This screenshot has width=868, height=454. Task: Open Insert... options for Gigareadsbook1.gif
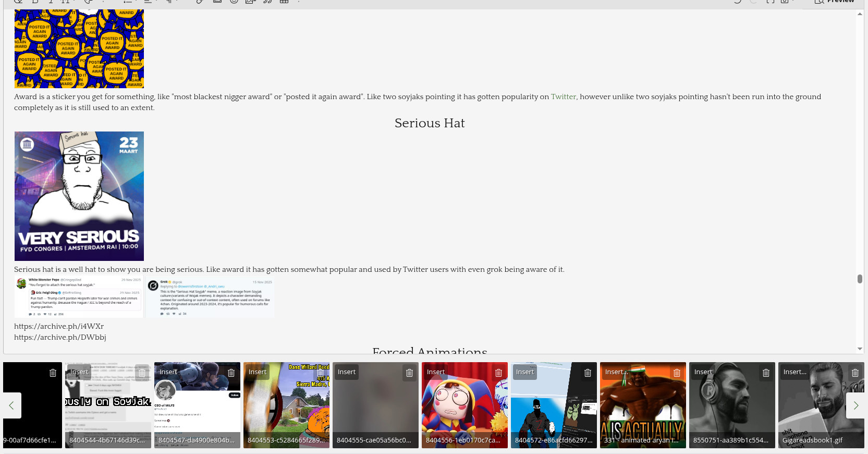794,372
